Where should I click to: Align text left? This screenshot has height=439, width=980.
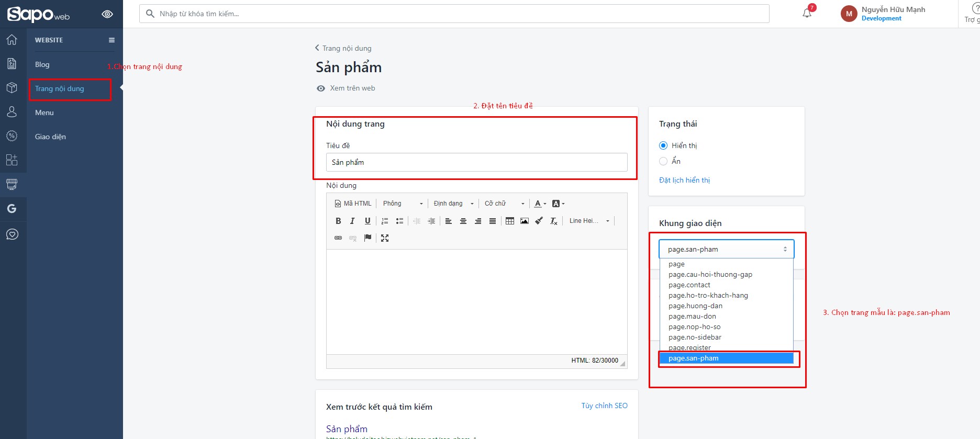click(x=449, y=221)
